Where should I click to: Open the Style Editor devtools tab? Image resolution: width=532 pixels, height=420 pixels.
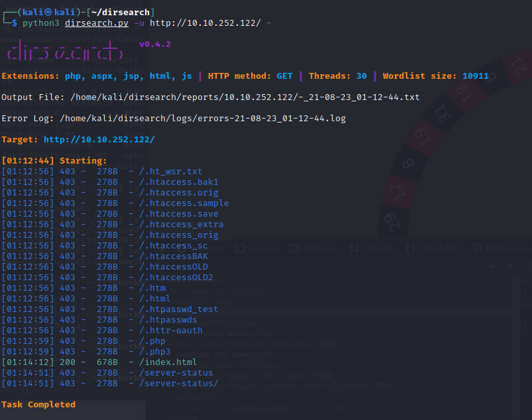pyautogui.click(x=438, y=248)
